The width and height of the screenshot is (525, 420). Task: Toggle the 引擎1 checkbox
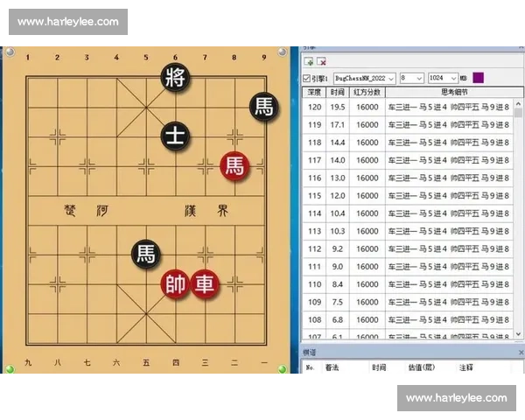(306, 79)
